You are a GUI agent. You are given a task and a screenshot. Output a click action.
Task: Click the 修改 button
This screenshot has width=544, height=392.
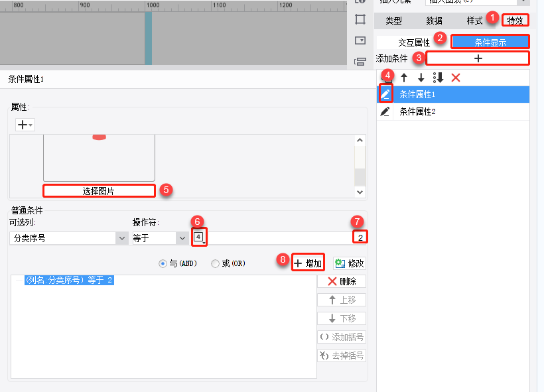[x=350, y=263]
